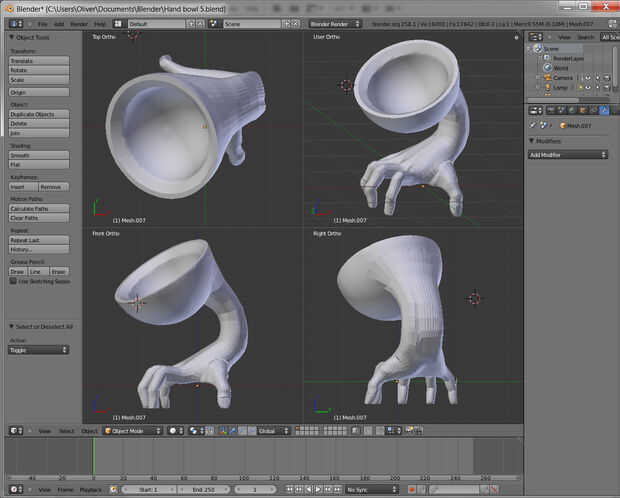Open the pivot point selector

coord(196,430)
